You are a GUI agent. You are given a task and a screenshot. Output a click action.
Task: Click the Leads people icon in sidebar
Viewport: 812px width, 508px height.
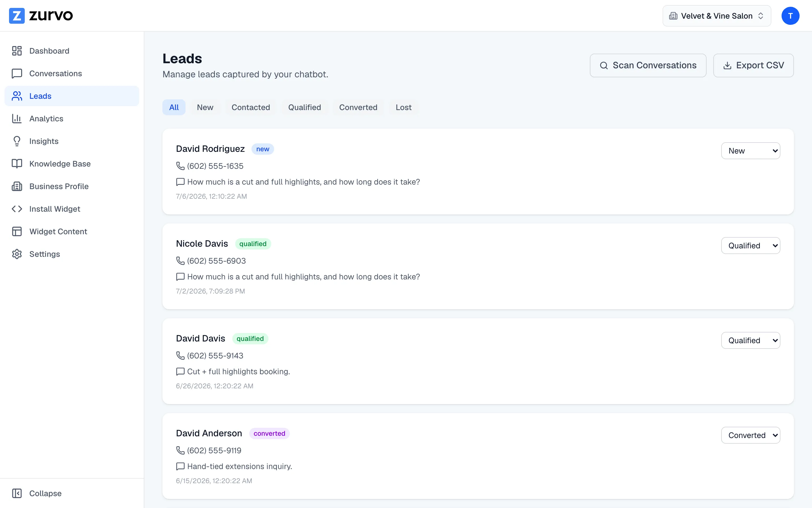point(17,96)
